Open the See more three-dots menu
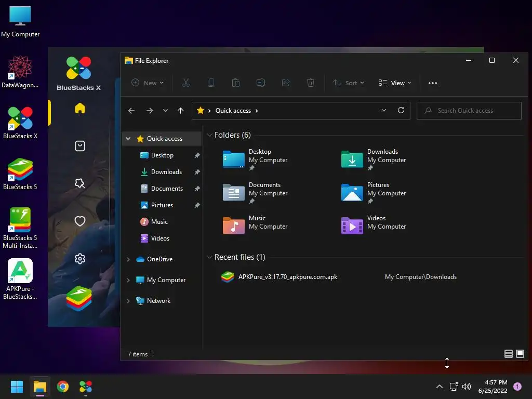Viewport: 532px width, 399px height. (433, 83)
